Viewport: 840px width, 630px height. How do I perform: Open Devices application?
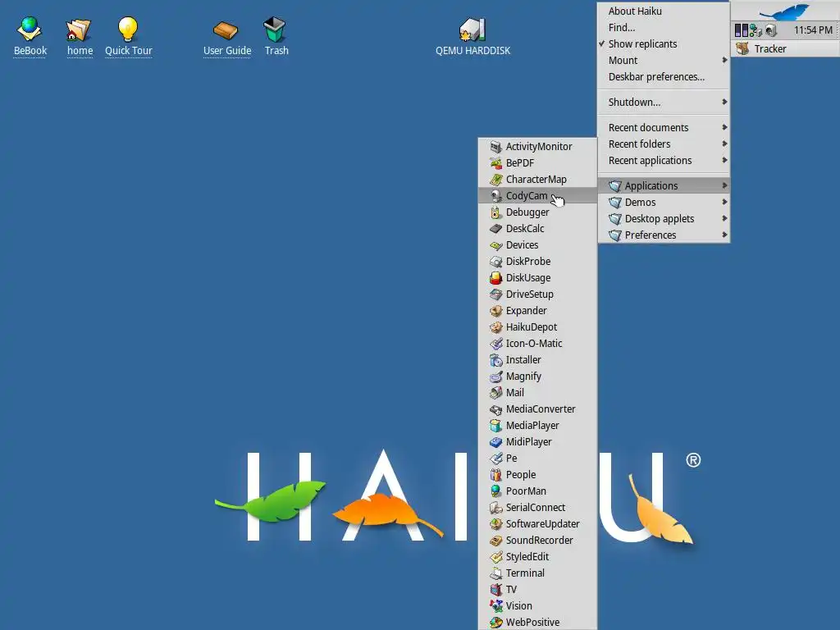click(x=537, y=244)
